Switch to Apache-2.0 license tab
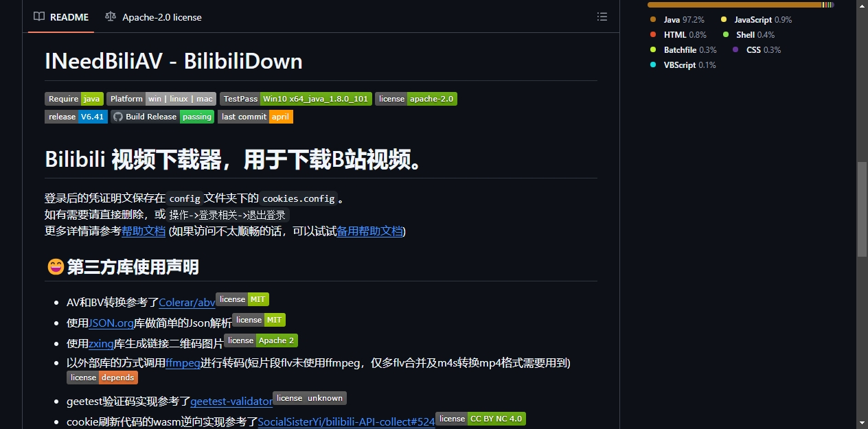 click(153, 16)
